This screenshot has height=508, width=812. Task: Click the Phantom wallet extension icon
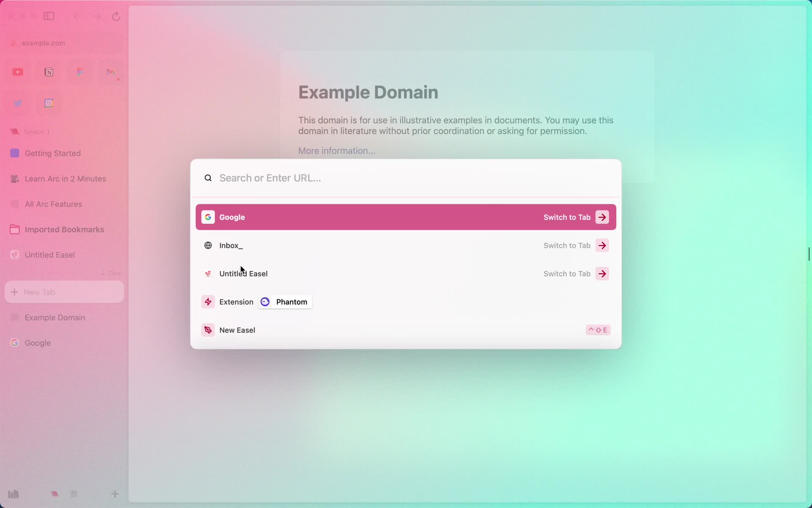265,301
